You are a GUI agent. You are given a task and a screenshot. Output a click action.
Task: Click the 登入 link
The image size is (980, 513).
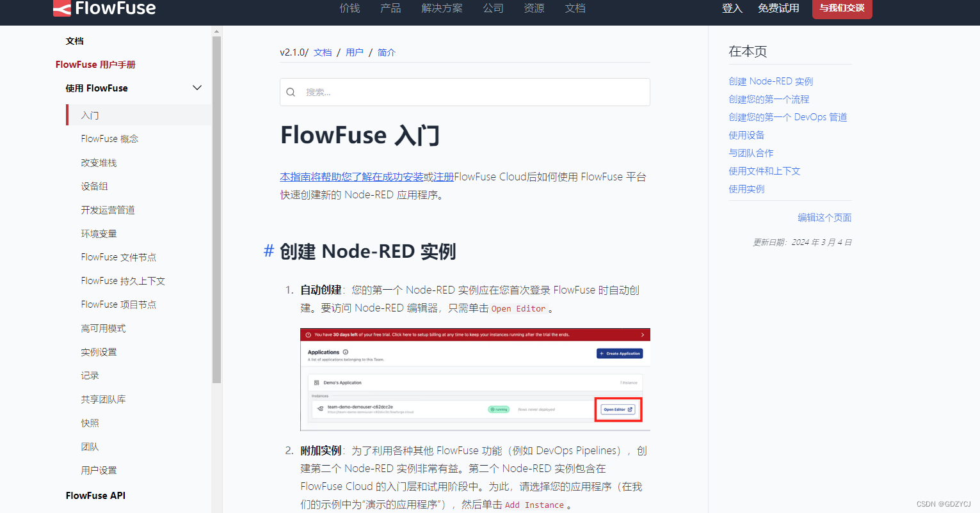pyautogui.click(x=732, y=9)
